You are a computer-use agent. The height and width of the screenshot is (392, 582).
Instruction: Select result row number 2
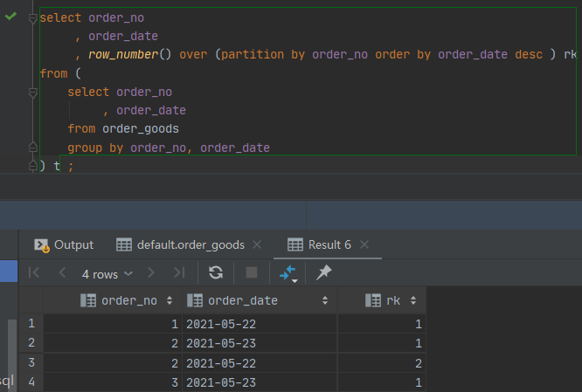[x=31, y=343]
